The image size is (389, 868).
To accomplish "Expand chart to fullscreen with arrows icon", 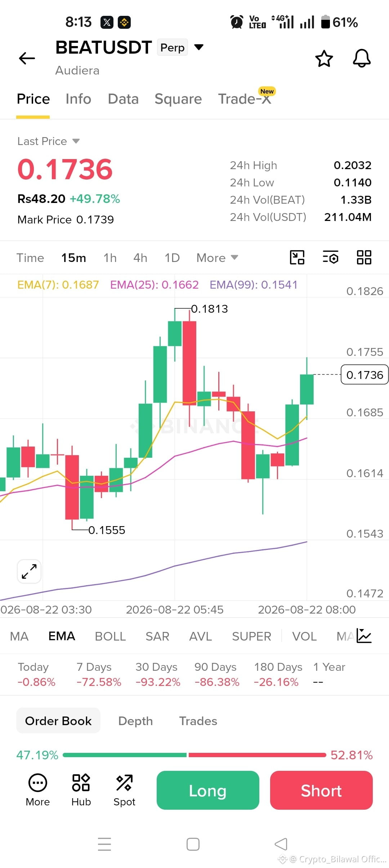I will tap(29, 571).
